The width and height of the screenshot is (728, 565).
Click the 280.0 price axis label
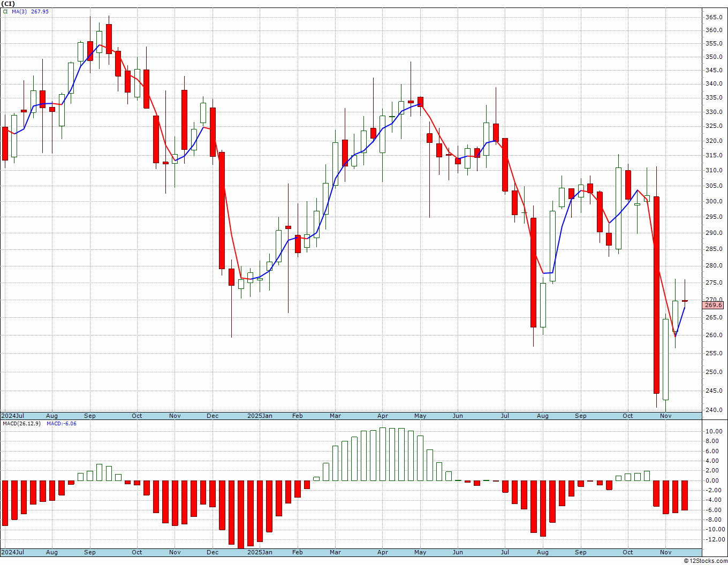pos(714,265)
